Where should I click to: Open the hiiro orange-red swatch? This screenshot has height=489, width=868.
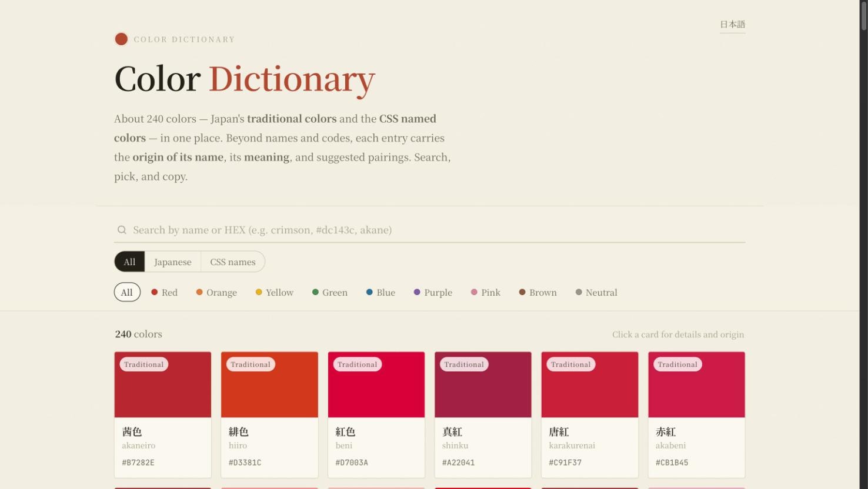point(269,385)
